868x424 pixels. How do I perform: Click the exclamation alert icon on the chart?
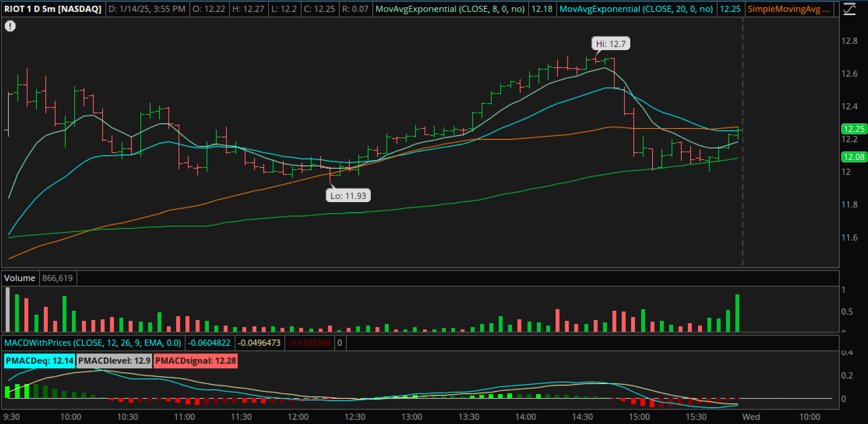[x=10, y=26]
